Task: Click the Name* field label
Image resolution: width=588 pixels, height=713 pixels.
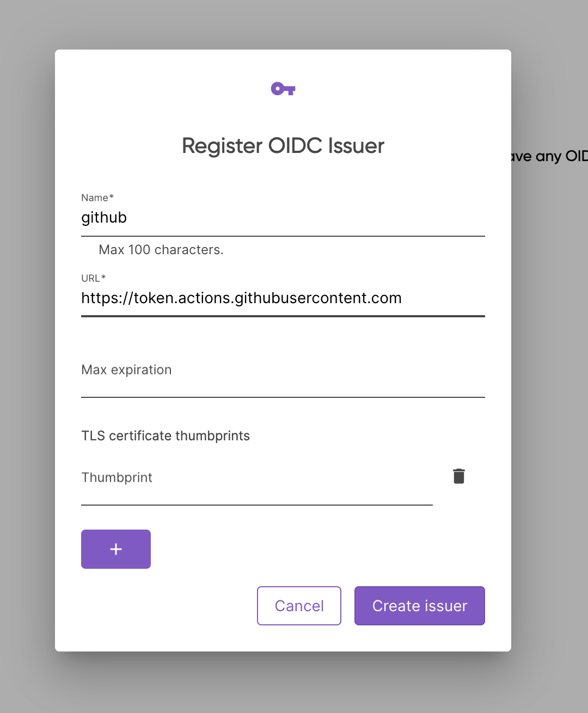Action: [x=97, y=198]
